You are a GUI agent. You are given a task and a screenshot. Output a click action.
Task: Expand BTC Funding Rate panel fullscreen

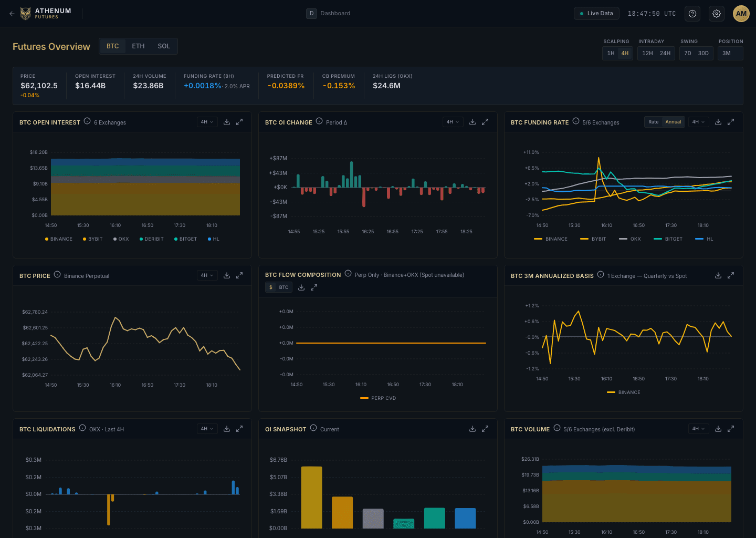[731, 122]
